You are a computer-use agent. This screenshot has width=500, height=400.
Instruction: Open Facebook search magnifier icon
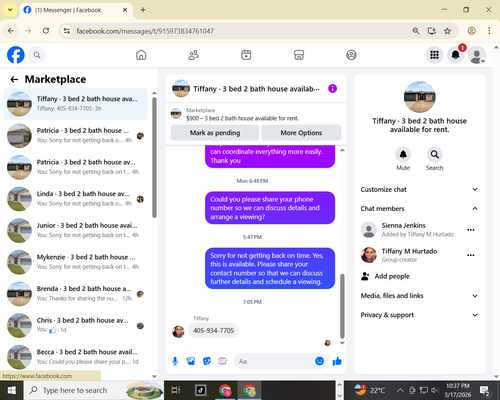(37, 55)
